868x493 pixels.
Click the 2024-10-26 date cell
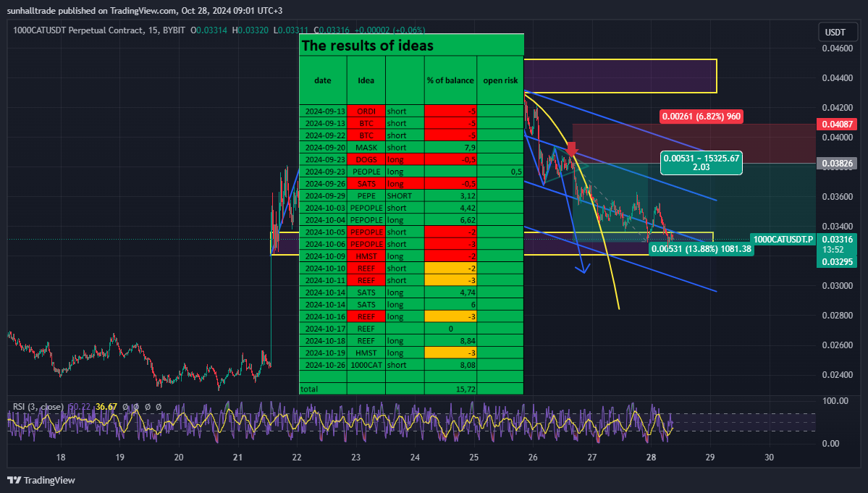[x=323, y=365]
